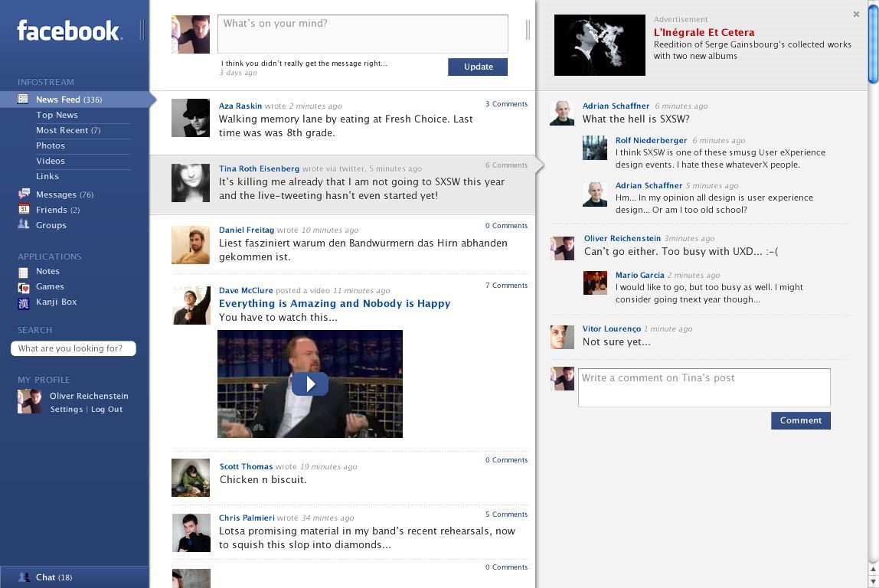879x588 pixels.
Task: Click the grip handle beside status box
Action: click(x=528, y=30)
